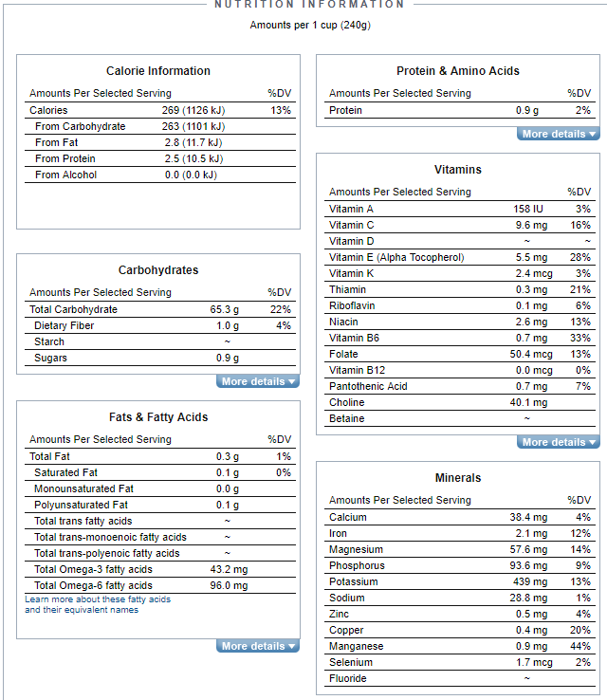Click the Saturated Fat row
The width and height of the screenshot is (607, 700).
(160, 472)
